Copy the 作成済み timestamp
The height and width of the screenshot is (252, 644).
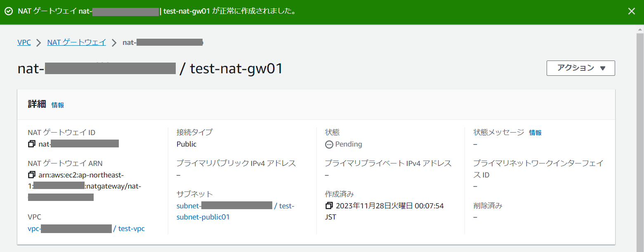pyautogui.click(x=329, y=205)
